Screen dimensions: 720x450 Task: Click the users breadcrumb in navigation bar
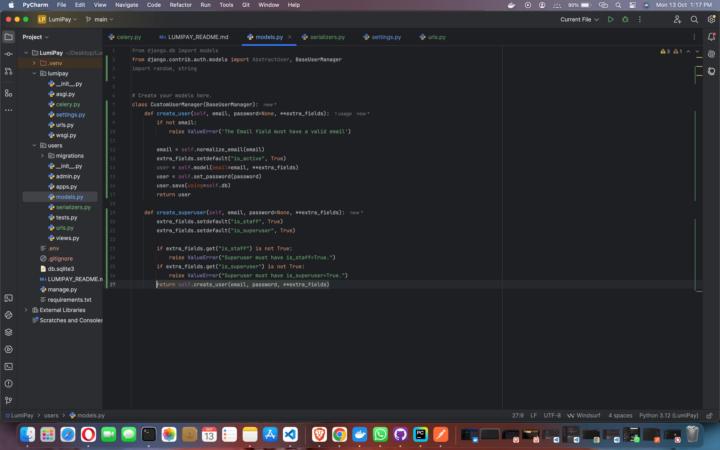click(x=51, y=415)
